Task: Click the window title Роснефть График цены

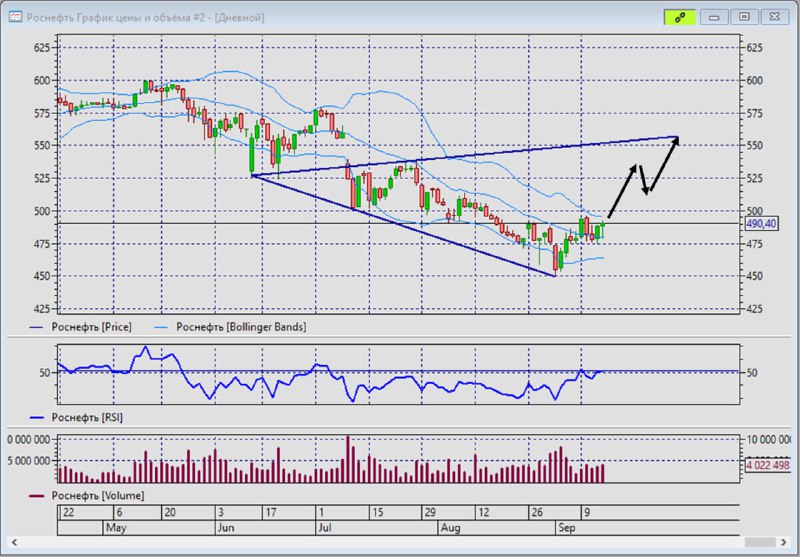Action: [145, 18]
